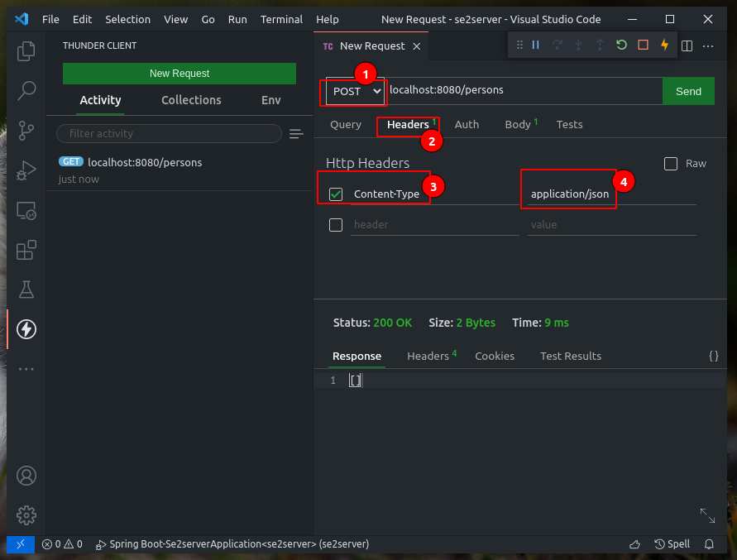Viewport: 737px width, 560px height.
Task: Open editor More Actions ellipsis
Action: (708, 46)
